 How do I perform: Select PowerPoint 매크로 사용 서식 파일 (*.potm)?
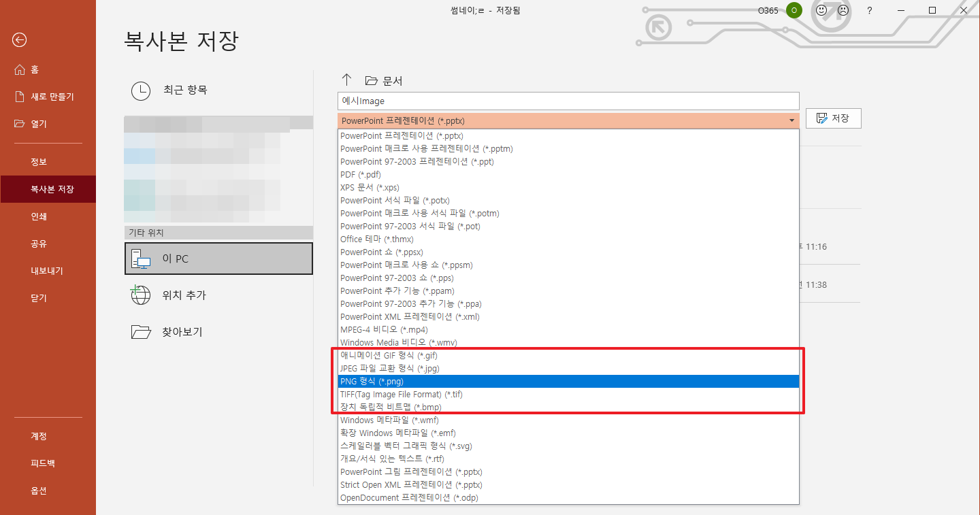568,214
